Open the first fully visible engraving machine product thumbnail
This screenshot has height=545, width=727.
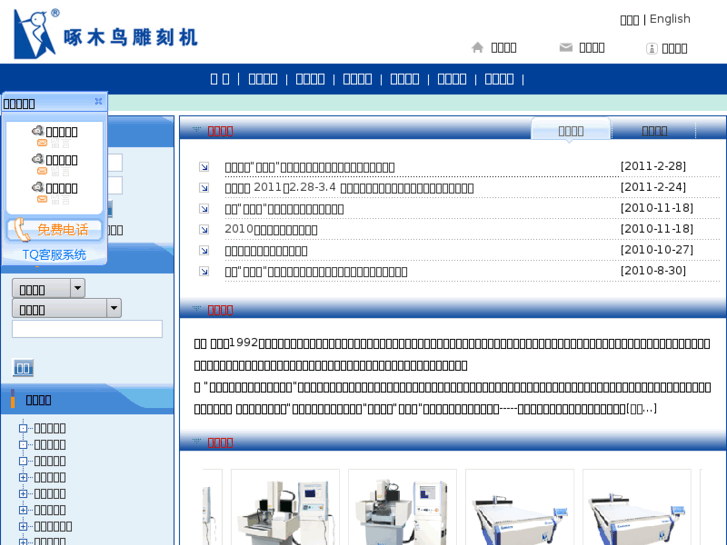click(x=285, y=507)
